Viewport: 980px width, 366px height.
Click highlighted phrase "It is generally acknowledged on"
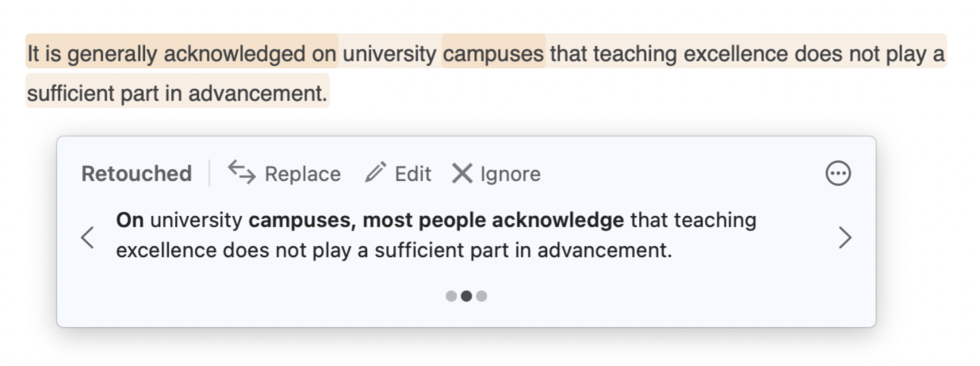[x=182, y=54]
